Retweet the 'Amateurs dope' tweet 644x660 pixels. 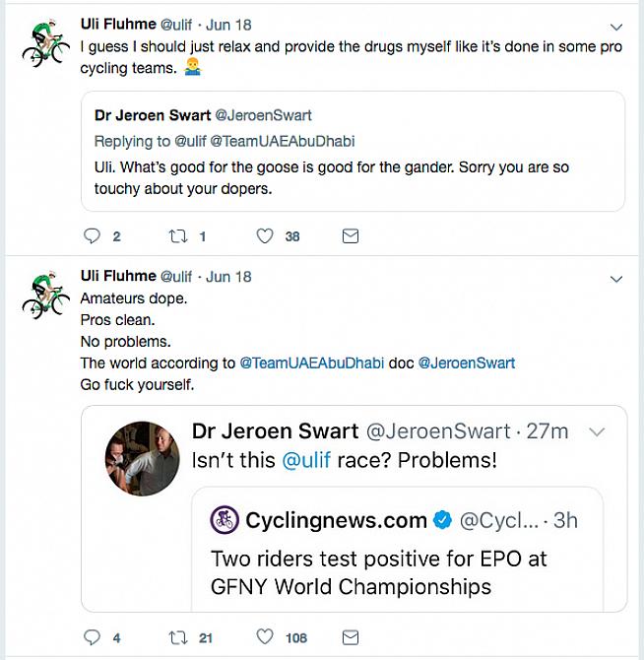179,637
